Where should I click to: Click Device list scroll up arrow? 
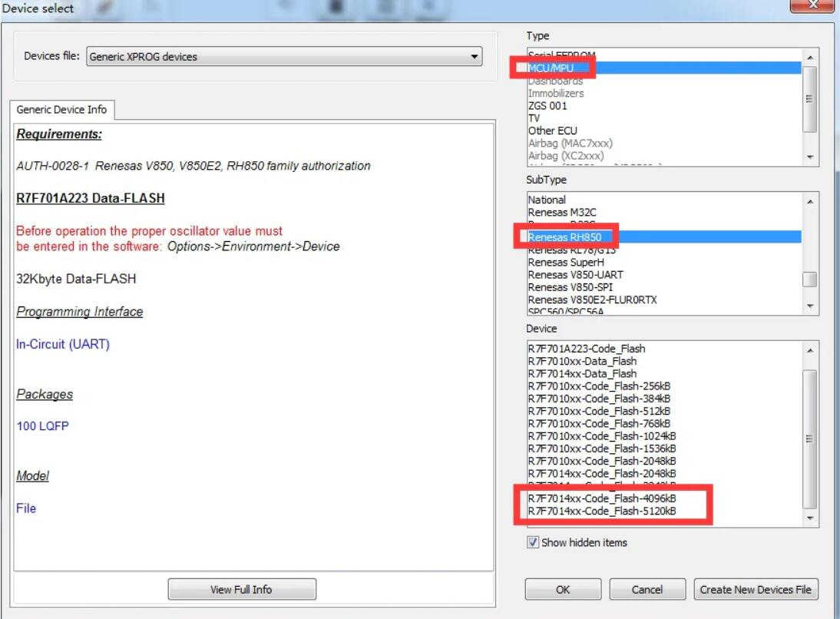tap(810, 350)
